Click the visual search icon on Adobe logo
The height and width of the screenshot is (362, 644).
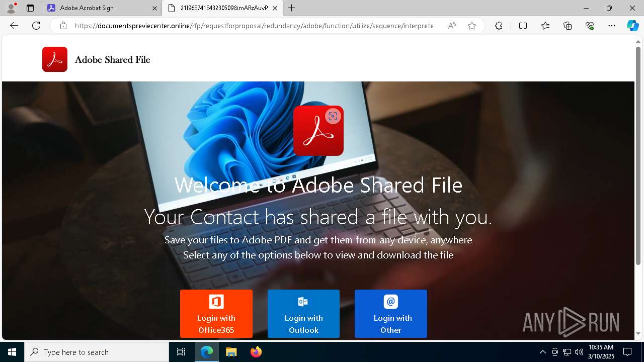point(333,116)
